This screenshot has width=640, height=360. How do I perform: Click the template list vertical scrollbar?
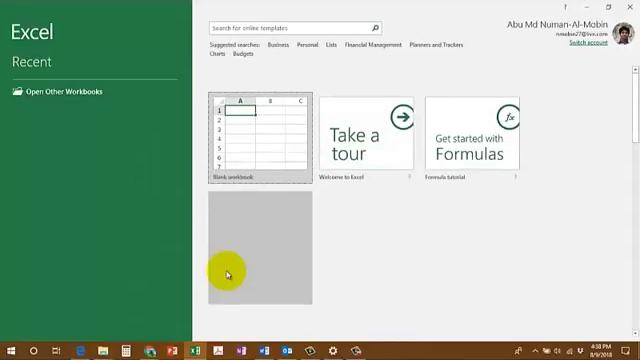point(636,108)
